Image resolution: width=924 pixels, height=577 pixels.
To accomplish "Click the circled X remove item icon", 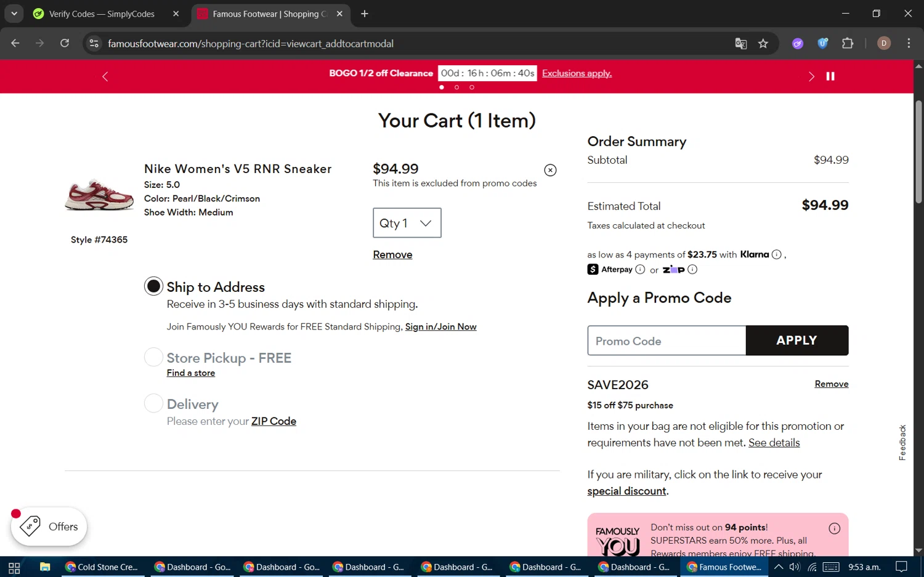I will [x=551, y=171].
